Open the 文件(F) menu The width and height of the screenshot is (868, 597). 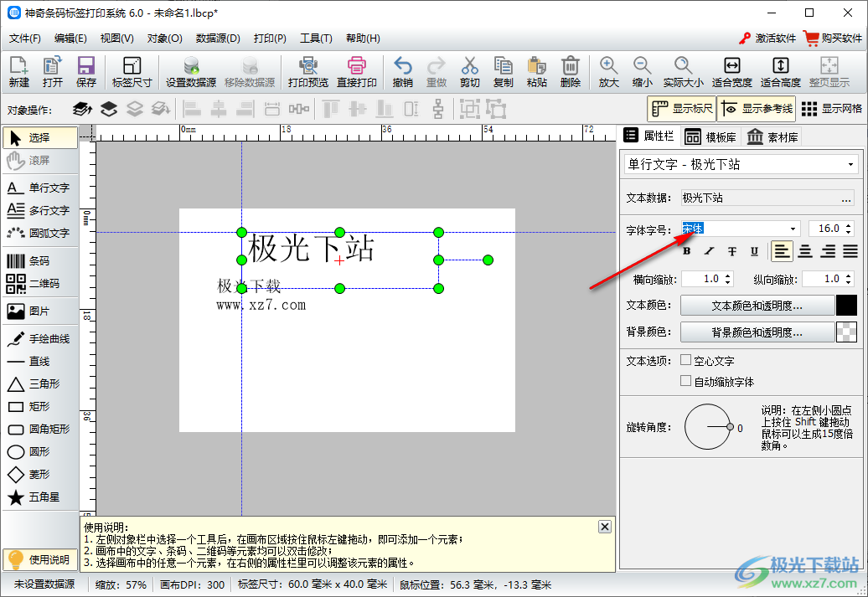25,39
